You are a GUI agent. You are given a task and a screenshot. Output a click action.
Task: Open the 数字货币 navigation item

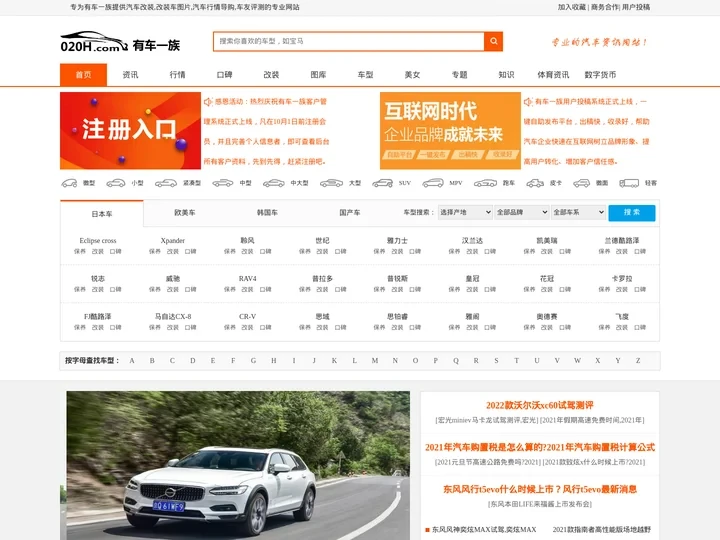pyautogui.click(x=600, y=75)
